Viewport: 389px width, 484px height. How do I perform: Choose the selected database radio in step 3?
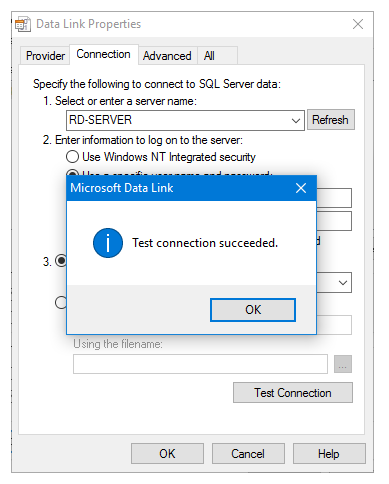[x=61, y=261]
